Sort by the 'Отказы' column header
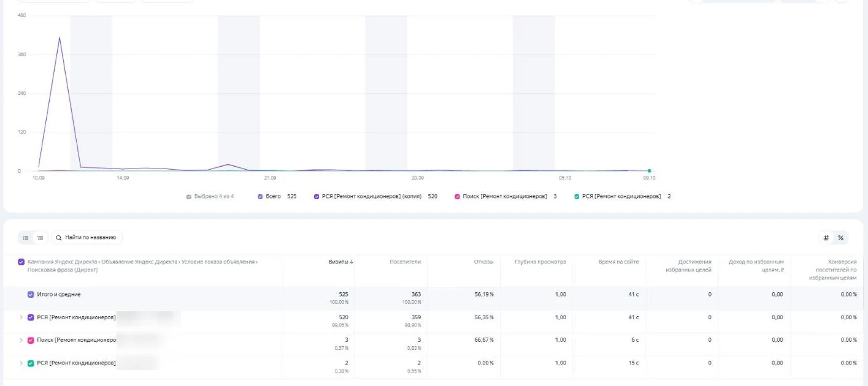Screen dimensions: 868x386 pos(483,262)
